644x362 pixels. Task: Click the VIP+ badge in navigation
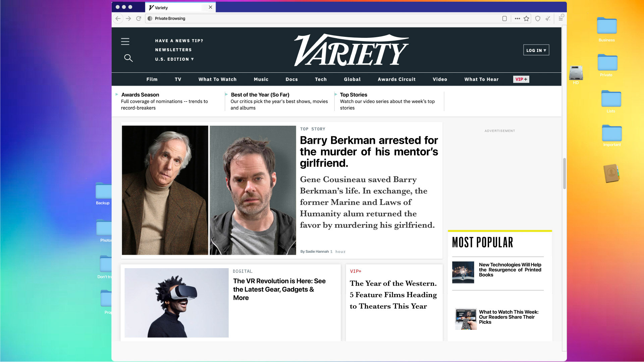coord(521,79)
